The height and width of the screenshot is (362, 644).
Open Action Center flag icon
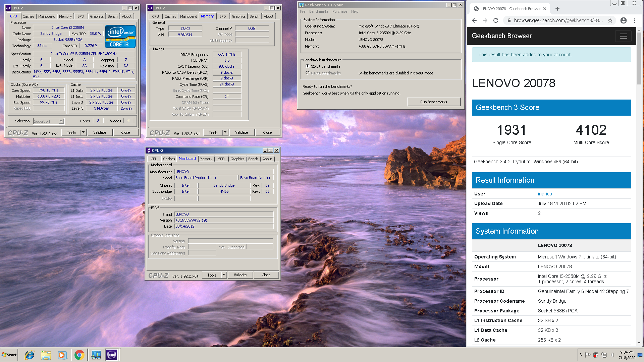tap(588, 355)
